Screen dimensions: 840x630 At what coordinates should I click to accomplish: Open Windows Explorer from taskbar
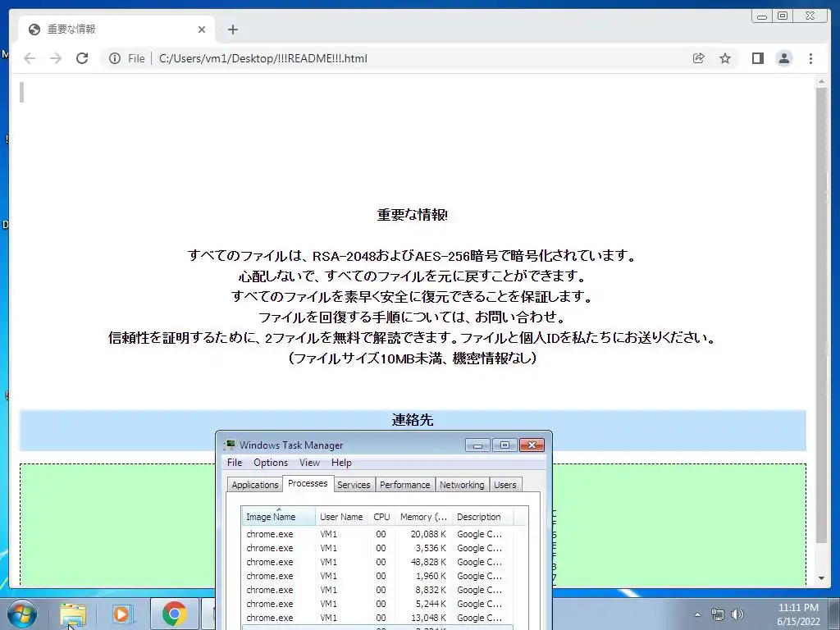click(x=73, y=614)
